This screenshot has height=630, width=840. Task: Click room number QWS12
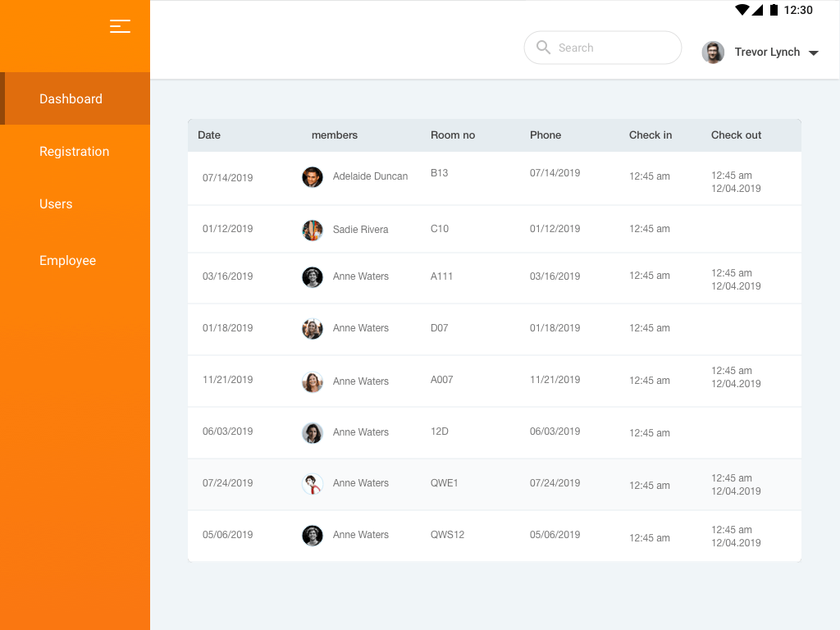coord(447,535)
